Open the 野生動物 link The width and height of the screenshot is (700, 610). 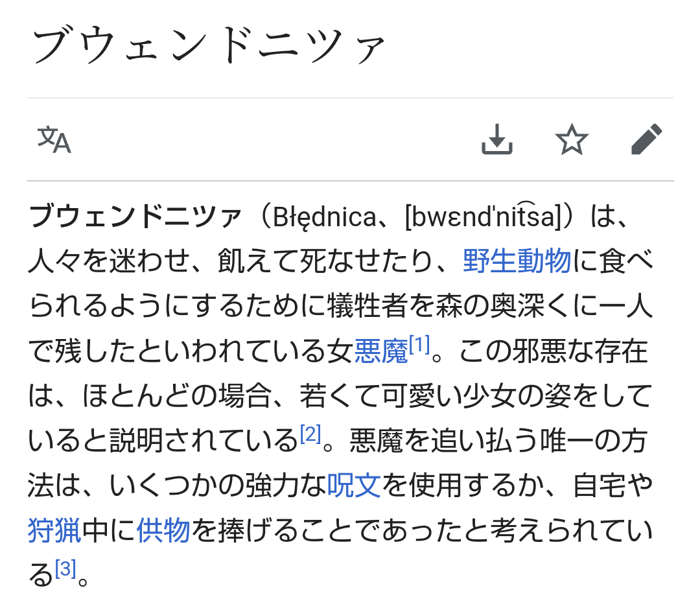coord(517,261)
